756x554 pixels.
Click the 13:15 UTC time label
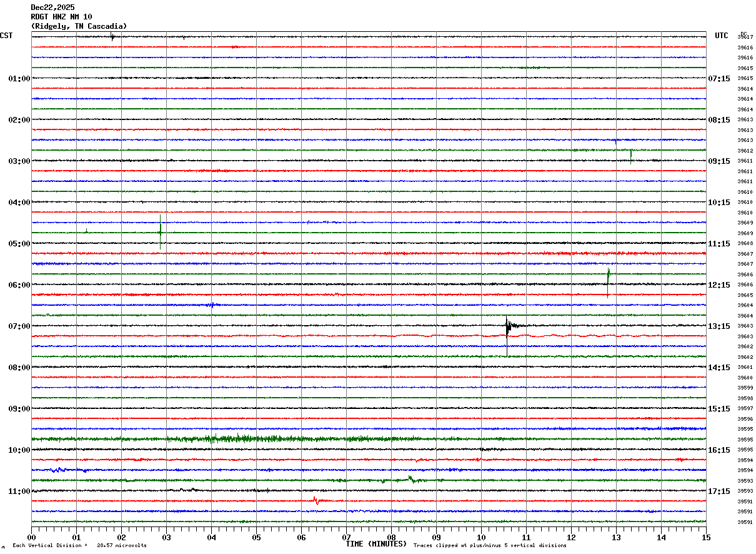[719, 326]
